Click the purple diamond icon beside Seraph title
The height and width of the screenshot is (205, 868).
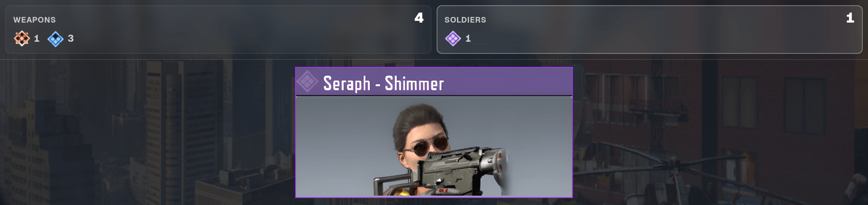(x=307, y=82)
